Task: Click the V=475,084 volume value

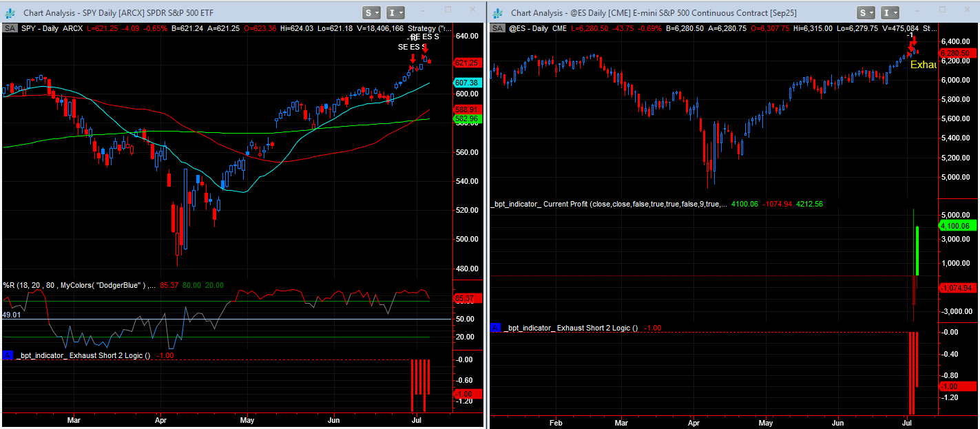Action: click(900, 28)
